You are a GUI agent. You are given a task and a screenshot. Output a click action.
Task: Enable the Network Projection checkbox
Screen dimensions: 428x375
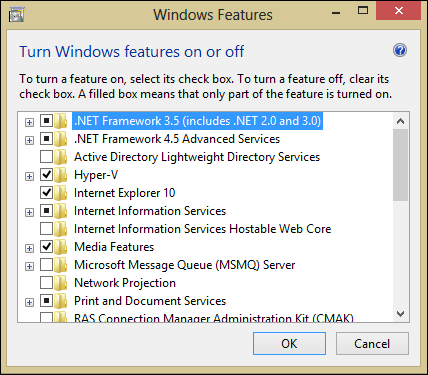(x=46, y=282)
